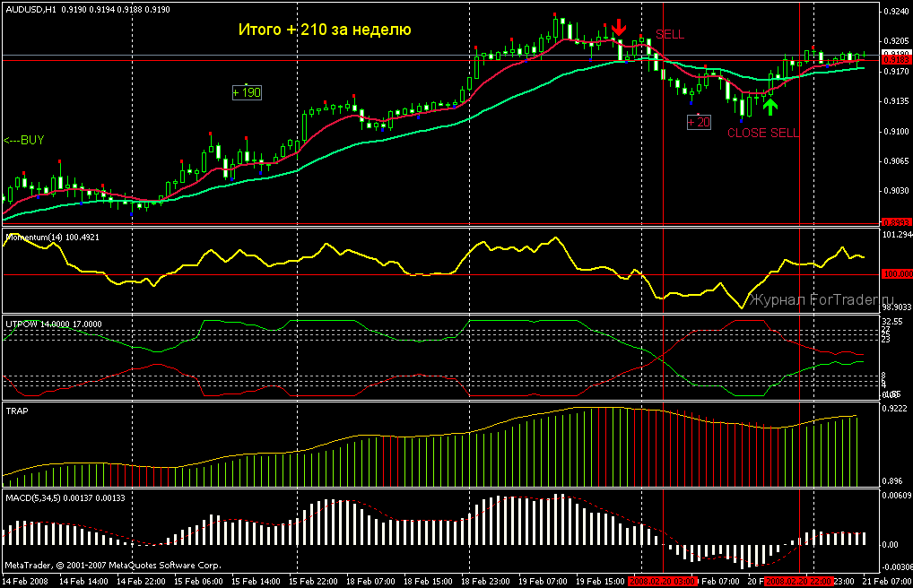Click the red 0.8993 price tag
The height and width of the screenshot is (588, 913).
click(x=896, y=222)
